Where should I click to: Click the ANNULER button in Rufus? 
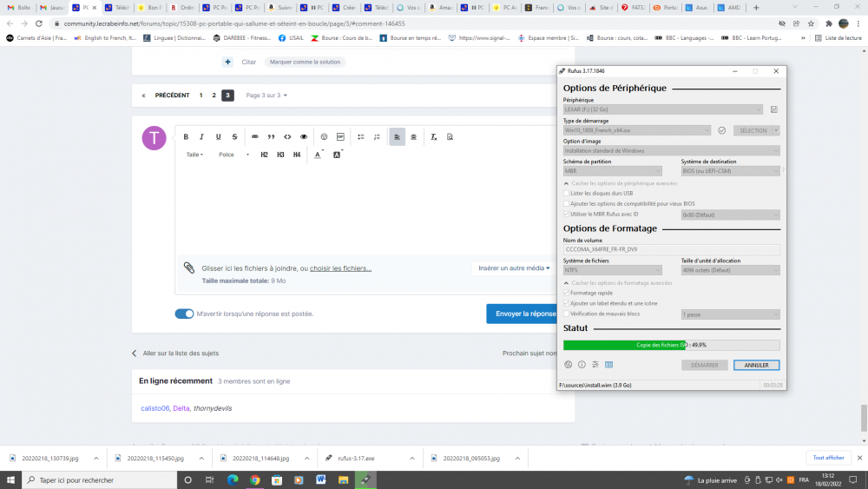(756, 366)
